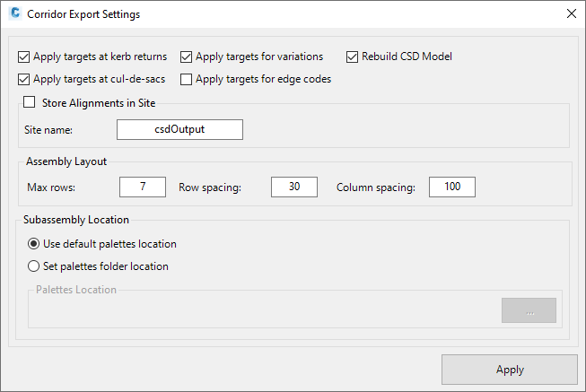Edit the Max rows value field
The image size is (586, 392).
coord(143,187)
